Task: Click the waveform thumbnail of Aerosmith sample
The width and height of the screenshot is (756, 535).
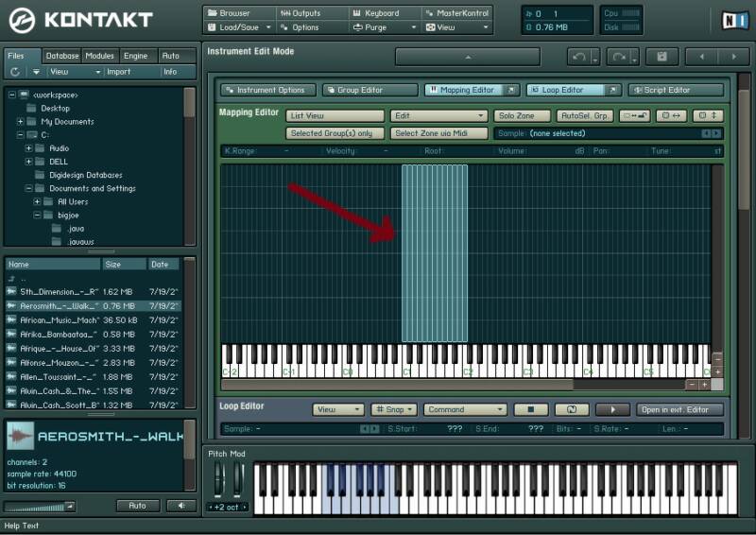Action: click(21, 436)
